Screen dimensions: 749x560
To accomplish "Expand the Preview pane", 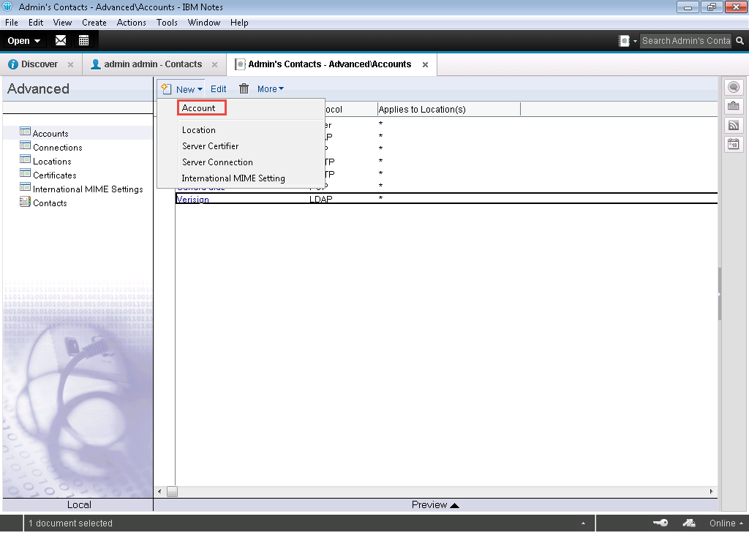I will click(x=435, y=504).
